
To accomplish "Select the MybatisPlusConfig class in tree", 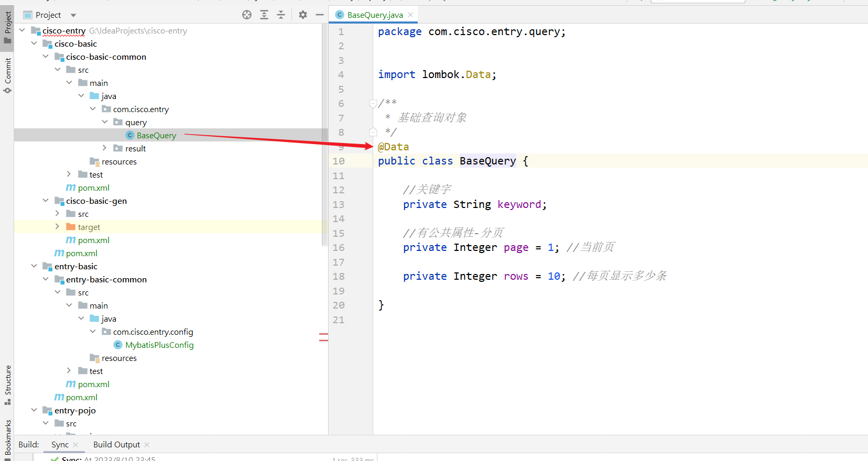I will tap(159, 345).
